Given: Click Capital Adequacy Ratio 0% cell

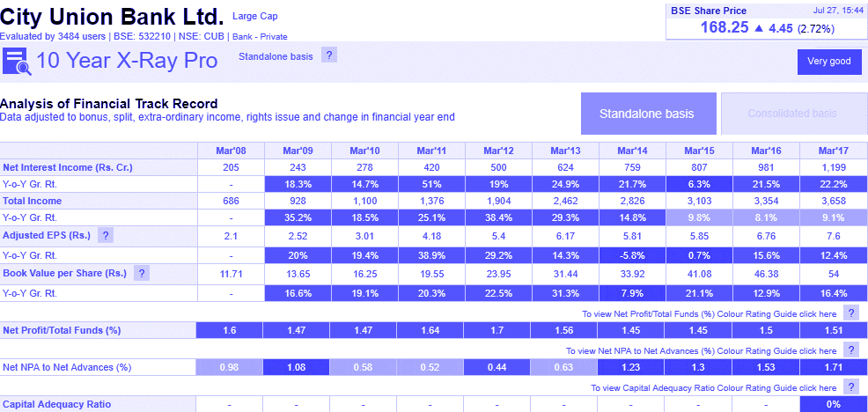Looking at the screenshot, I should click(833, 404).
